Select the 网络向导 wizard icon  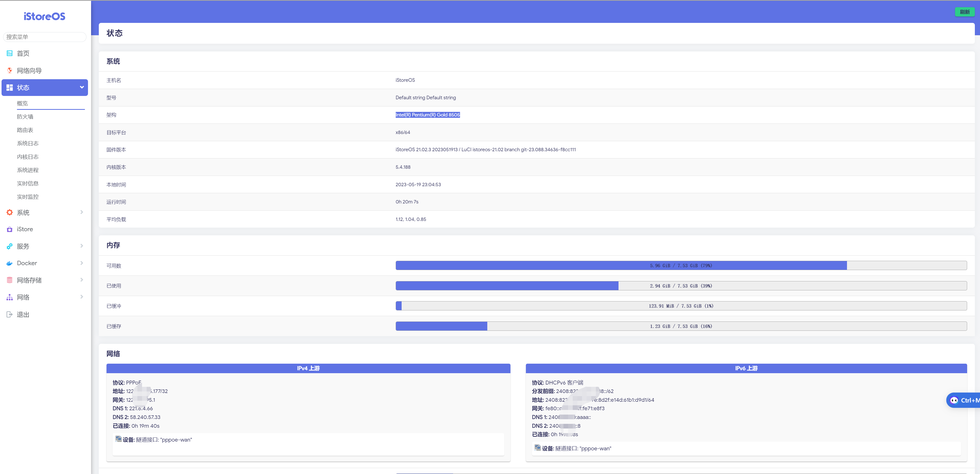(x=9, y=70)
